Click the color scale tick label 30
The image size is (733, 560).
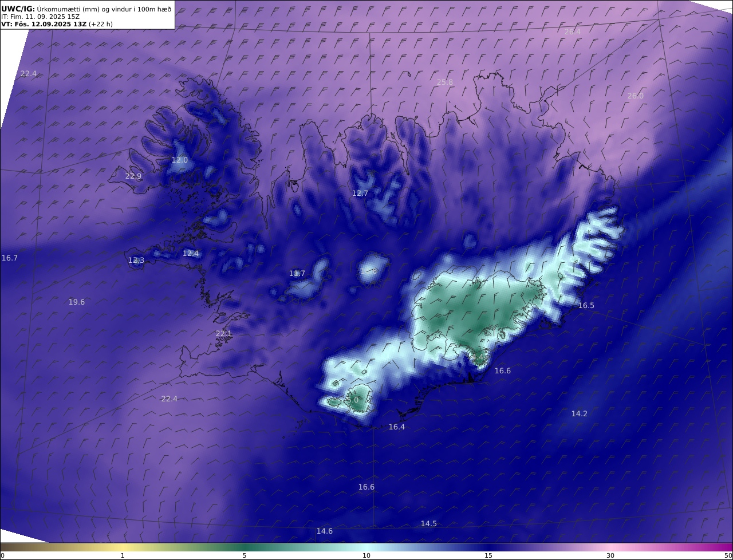coord(610,555)
